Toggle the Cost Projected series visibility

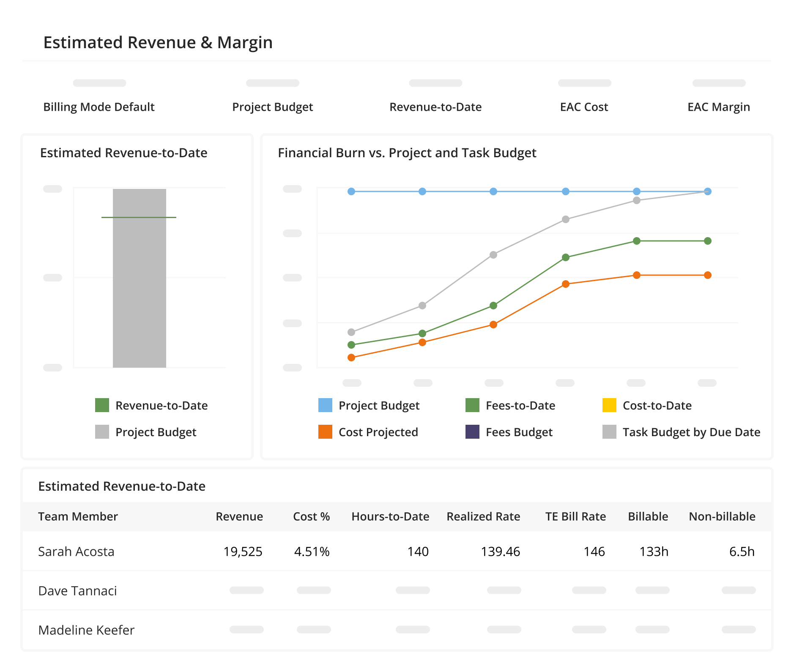tap(378, 432)
